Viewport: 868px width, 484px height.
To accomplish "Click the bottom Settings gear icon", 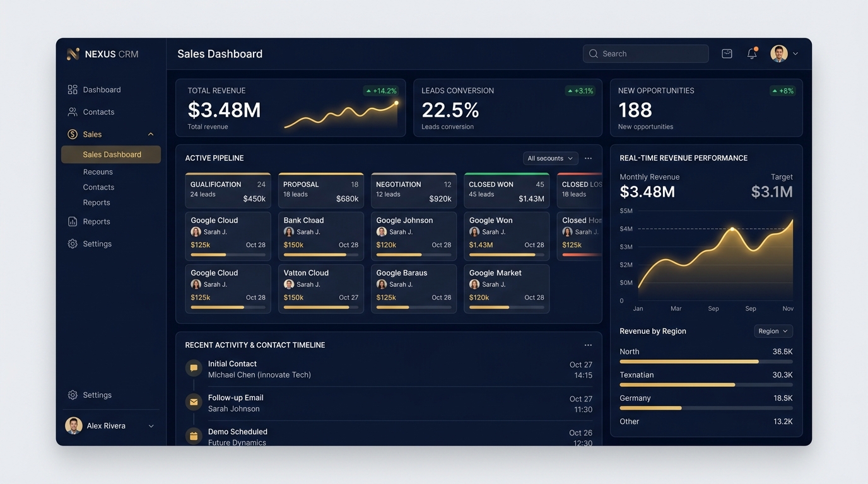I will (73, 395).
